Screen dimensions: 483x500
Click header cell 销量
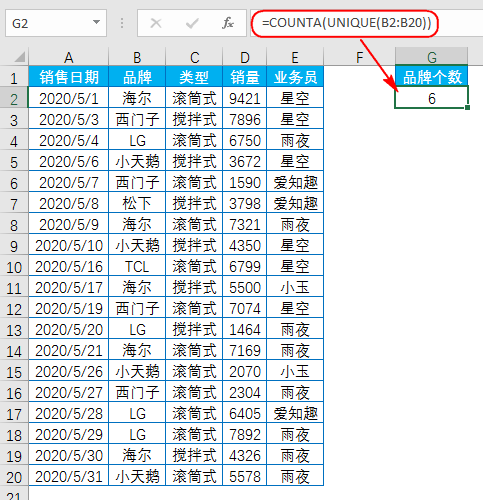[245, 76]
